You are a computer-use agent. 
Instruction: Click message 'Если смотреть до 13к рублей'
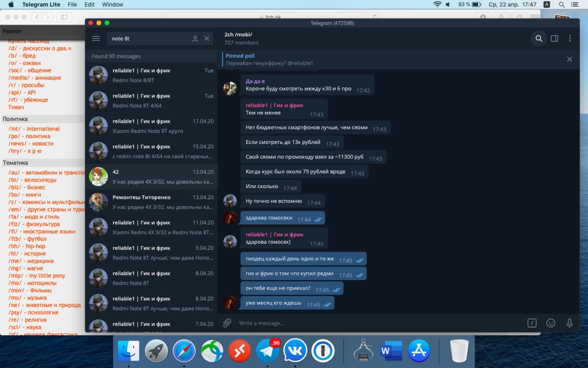pos(292,143)
